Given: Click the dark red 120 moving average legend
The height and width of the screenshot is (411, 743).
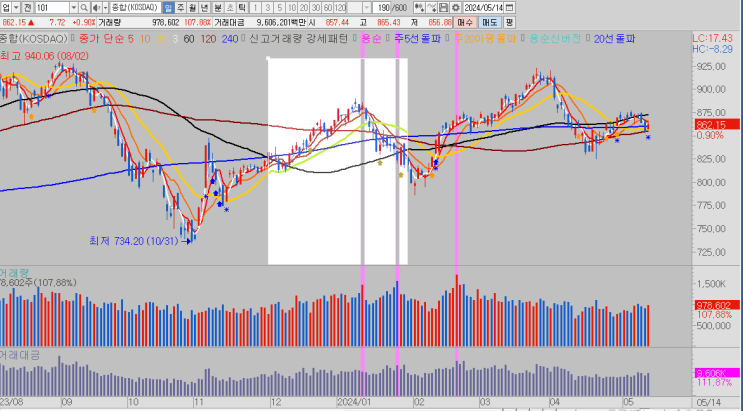Looking at the screenshot, I should [208, 39].
